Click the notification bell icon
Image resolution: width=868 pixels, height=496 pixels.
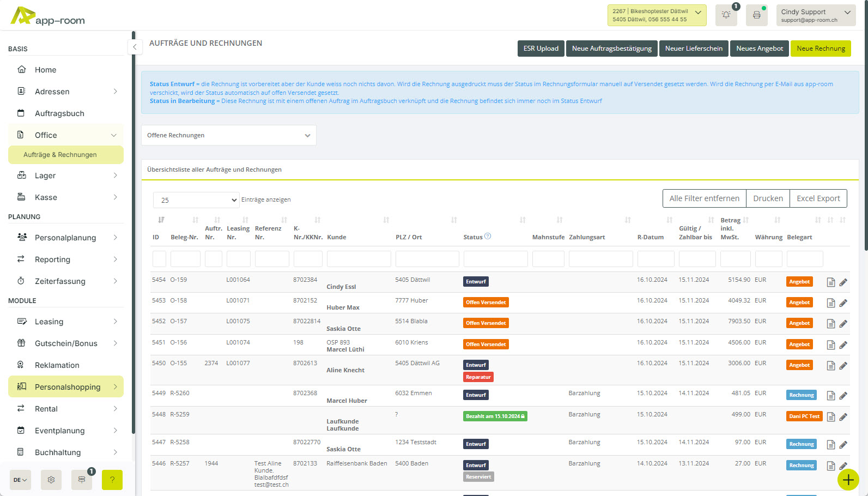(x=726, y=15)
